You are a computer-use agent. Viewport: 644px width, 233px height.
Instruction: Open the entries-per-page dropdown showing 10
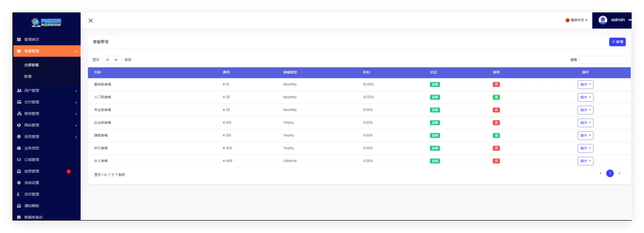112,60
